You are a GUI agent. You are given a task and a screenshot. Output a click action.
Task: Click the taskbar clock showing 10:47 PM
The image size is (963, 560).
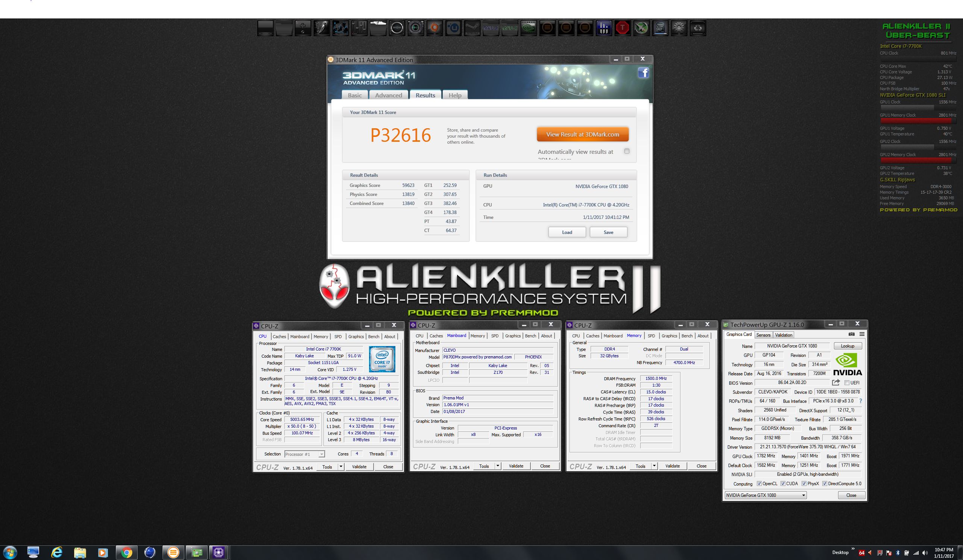pos(943,553)
